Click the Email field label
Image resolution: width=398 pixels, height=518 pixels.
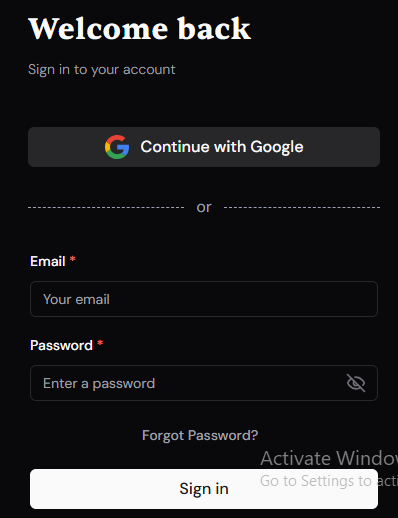tap(48, 261)
